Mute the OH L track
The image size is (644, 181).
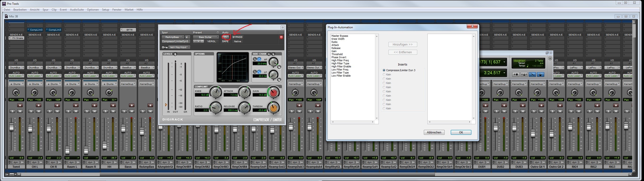tap(39, 111)
